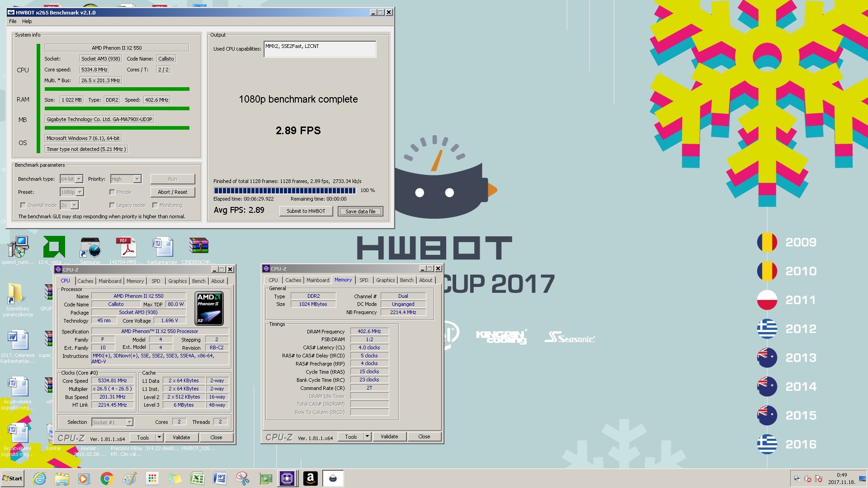
Task: Click the AMD Phenom II X2 550 CPU name field
Action: pos(117,48)
